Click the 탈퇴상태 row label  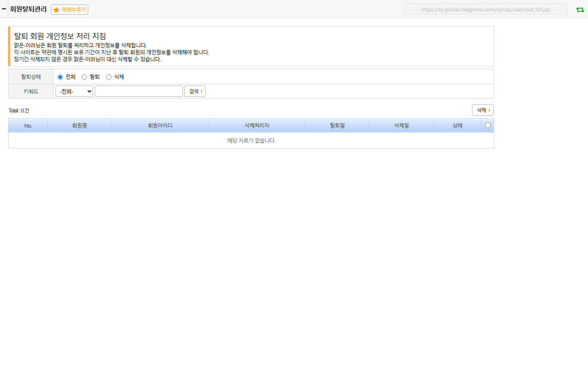pos(31,77)
